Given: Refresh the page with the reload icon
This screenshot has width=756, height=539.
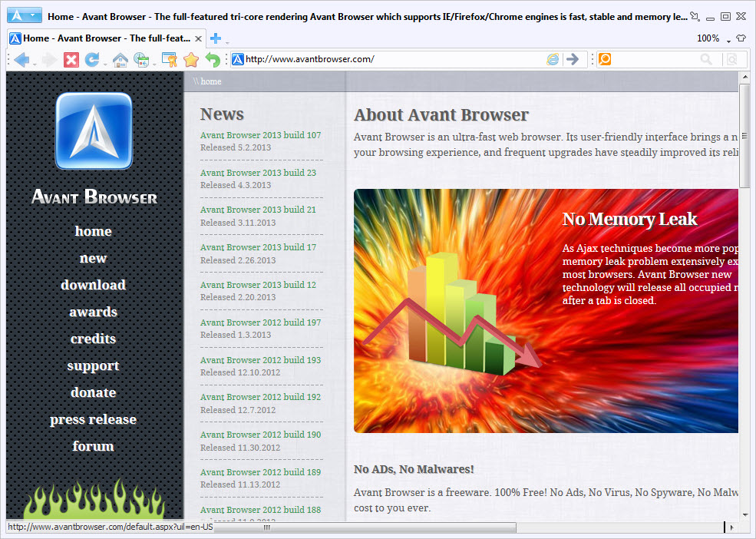Looking at the screenshot, I should tap(91, 59).
